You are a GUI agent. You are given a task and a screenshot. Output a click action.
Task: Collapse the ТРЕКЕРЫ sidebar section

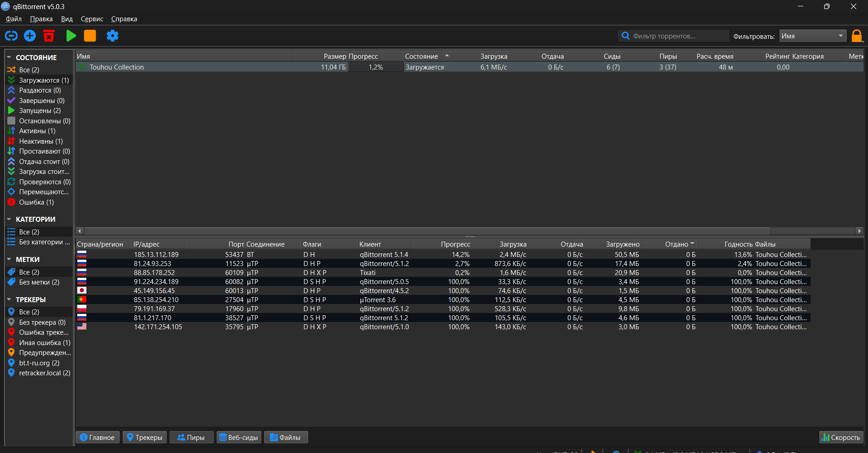click(9, 299)
